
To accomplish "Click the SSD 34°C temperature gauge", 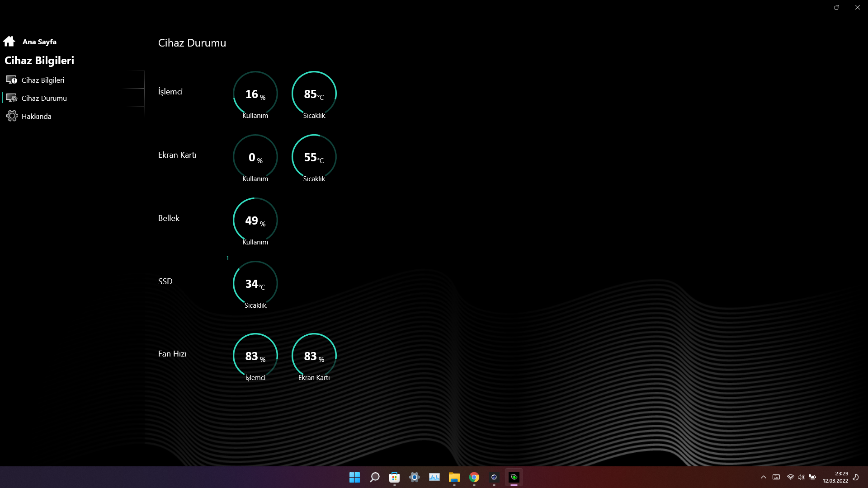I will coord(255,283).
